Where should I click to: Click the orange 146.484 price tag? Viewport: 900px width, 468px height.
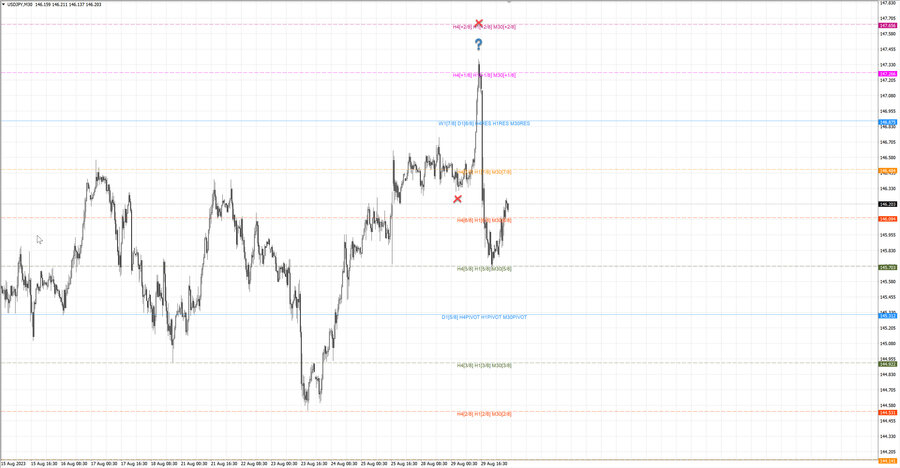pyautogui.click(x=887, y=171)
